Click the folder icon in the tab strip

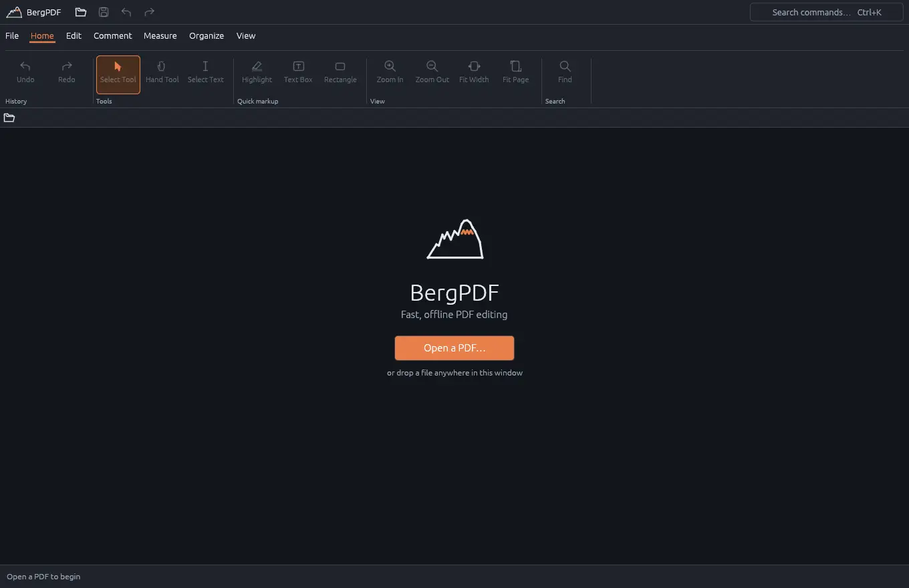[9, 118]
